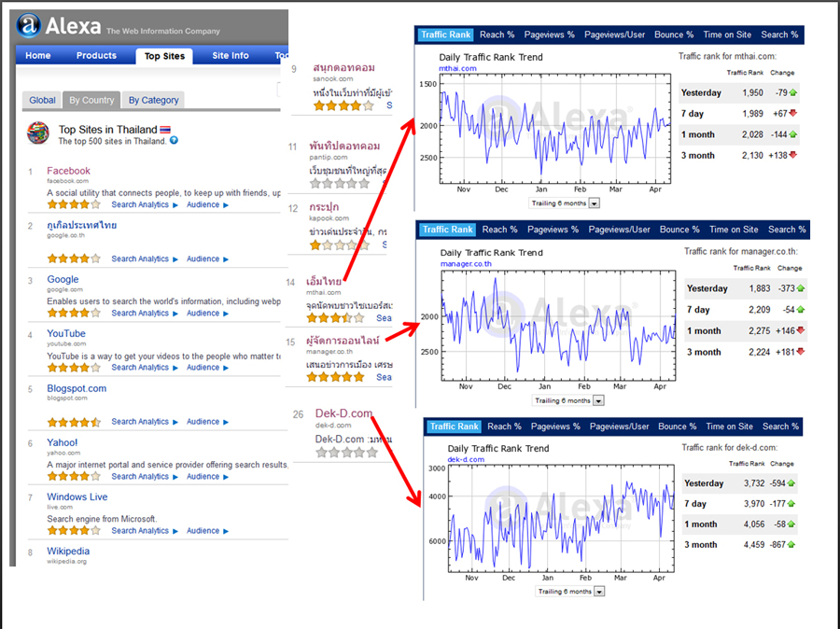Viewport: 840px width, 629px height.
Task: Click the mthai.com 1 month rank value 2,028
Action: point(752,134)
